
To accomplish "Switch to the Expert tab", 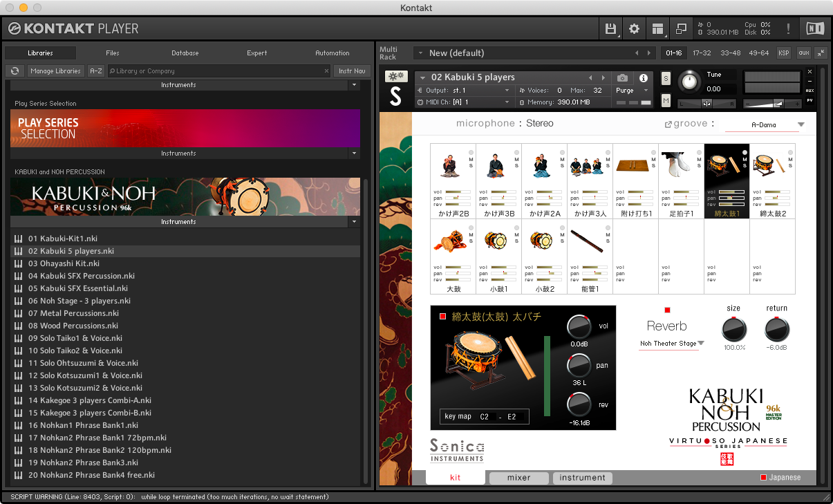I will tap(257, 53).
